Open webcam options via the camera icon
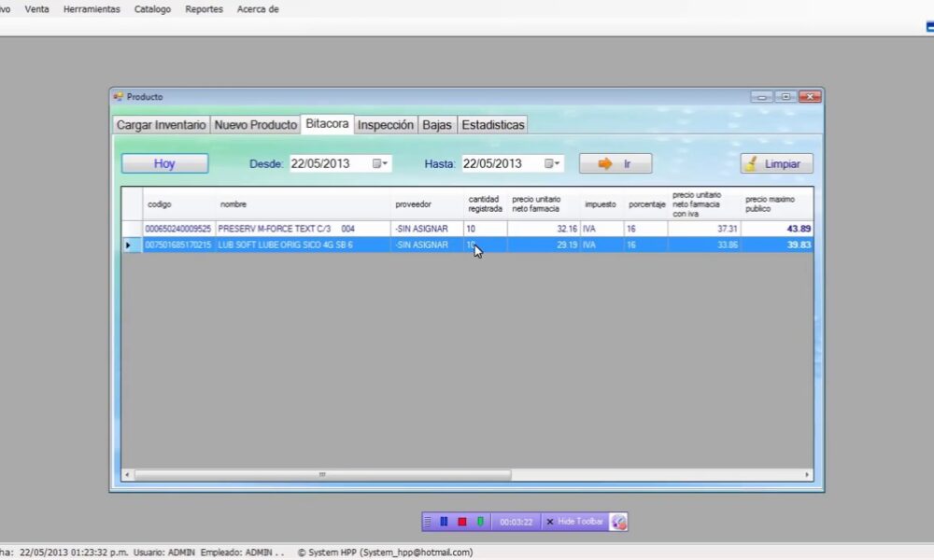This screenshot has width=934, height=560. tap(619, 522)
